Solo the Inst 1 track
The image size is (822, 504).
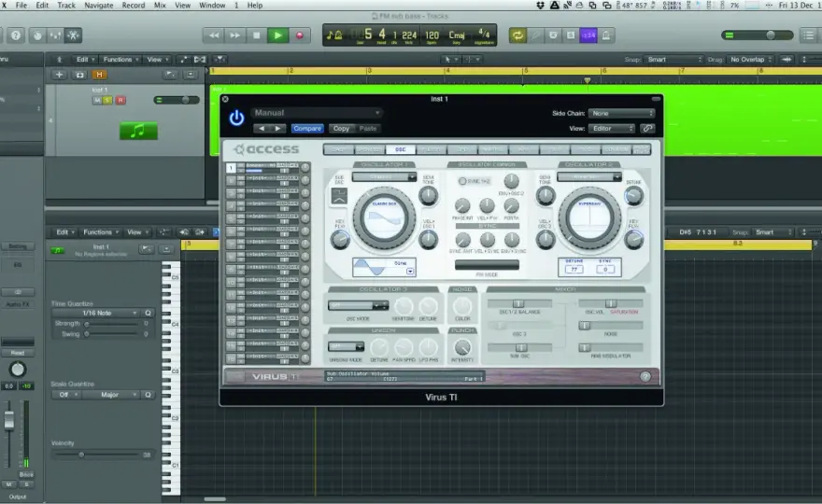107,100
